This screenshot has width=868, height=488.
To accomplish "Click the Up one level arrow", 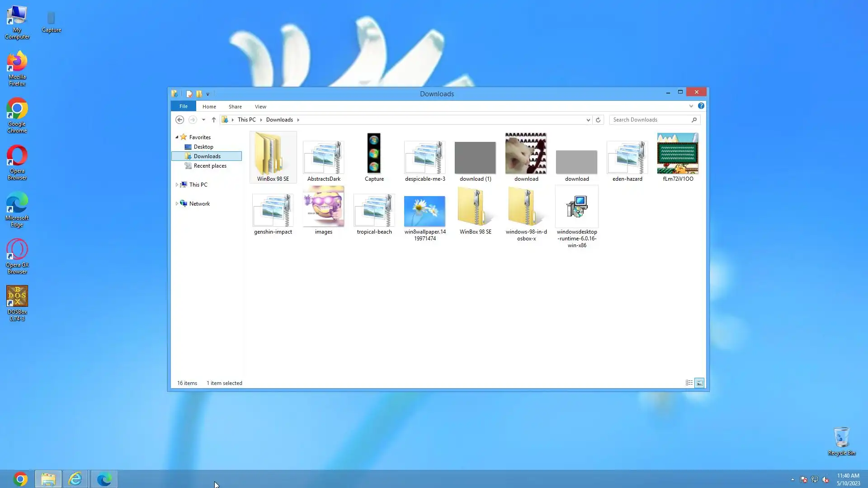I will click(214, 120).
